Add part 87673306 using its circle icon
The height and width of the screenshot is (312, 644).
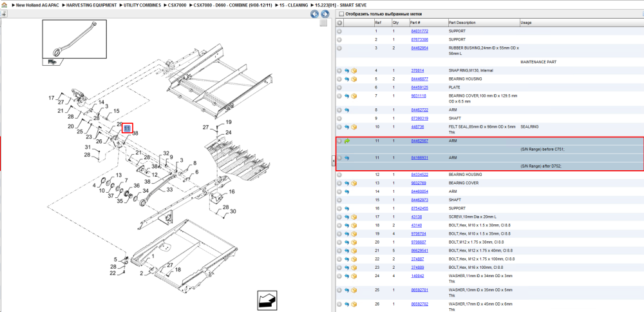tap(339, 40)
